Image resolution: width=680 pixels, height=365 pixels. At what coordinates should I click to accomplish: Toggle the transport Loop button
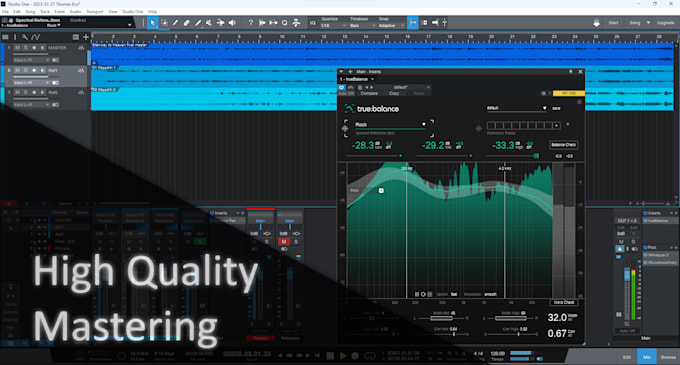click(x=369, y=355)
